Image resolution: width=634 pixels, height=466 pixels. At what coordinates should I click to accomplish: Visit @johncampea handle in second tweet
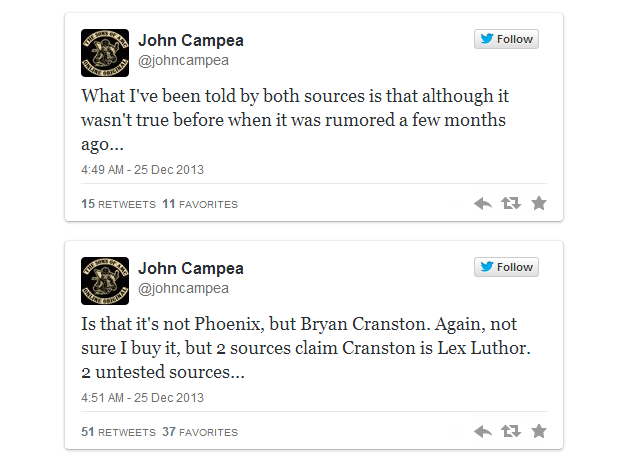click(183, 289)
